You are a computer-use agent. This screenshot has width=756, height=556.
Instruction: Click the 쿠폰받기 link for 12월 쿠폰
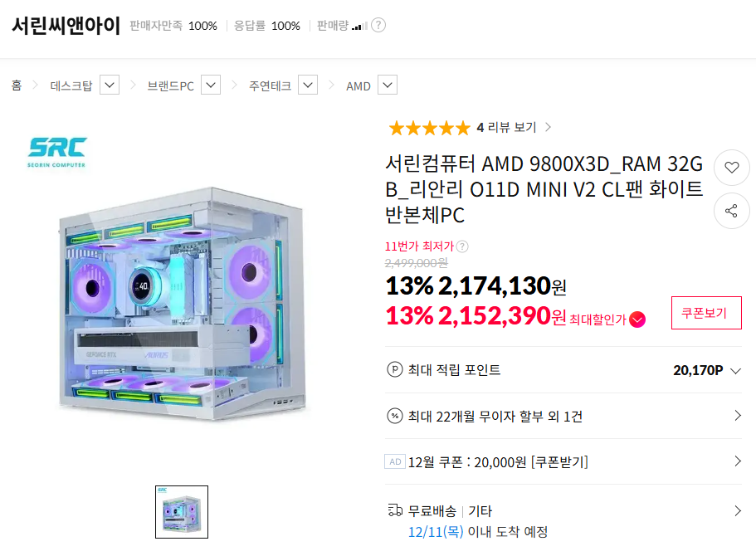tap(559, 462)
